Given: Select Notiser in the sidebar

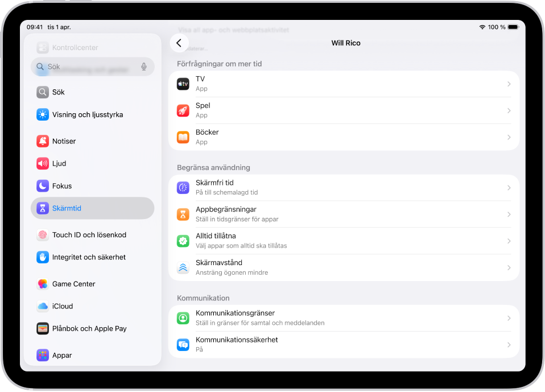Looking at the screenshot, I should coord(93,141).
